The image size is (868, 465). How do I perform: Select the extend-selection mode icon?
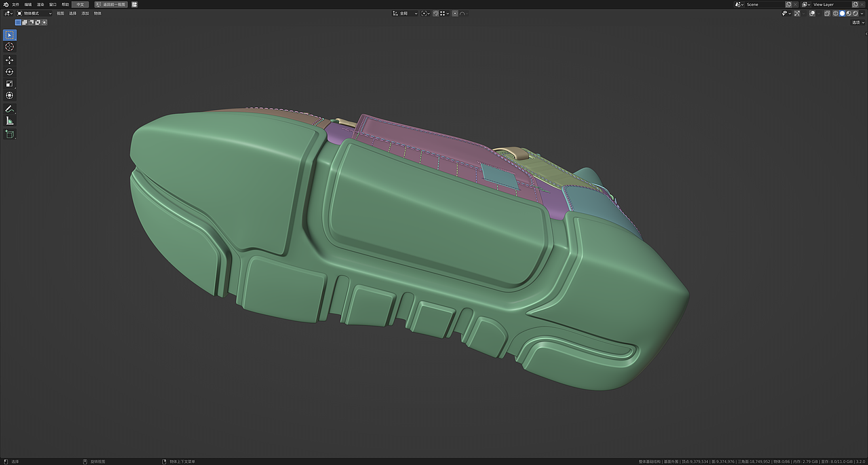point(25,22)
